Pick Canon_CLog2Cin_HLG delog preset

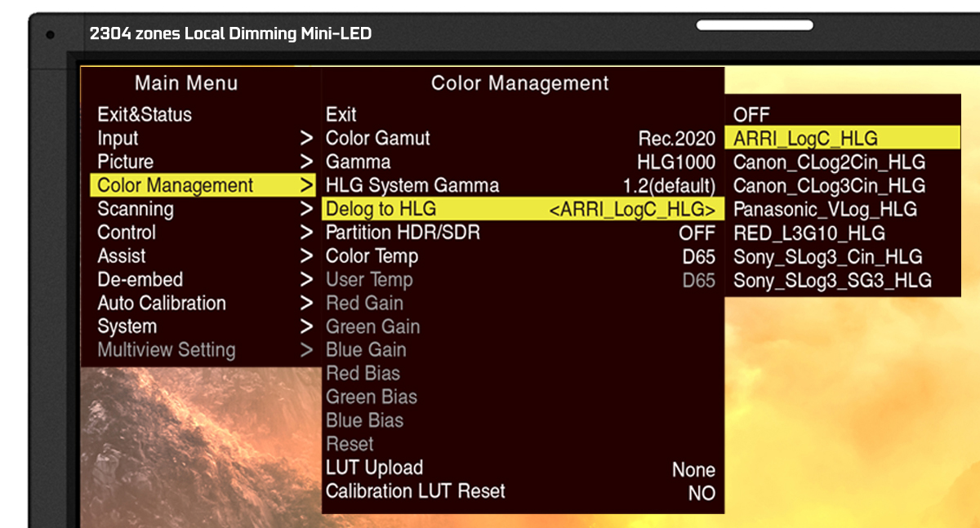click(x=829, y=162)
